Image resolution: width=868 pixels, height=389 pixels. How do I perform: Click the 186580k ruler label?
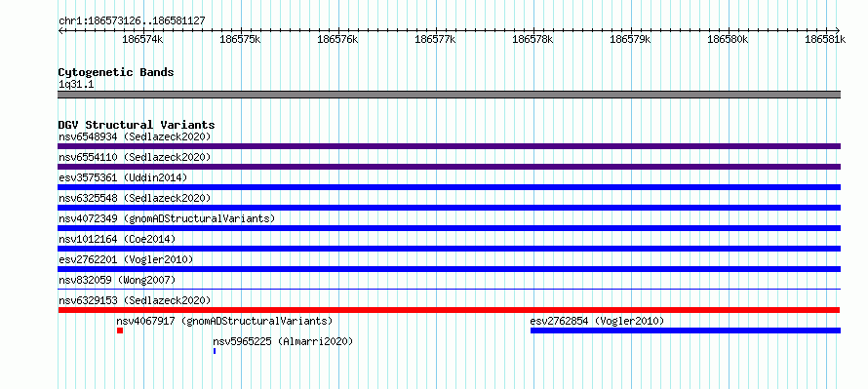[x=728, y=39]
